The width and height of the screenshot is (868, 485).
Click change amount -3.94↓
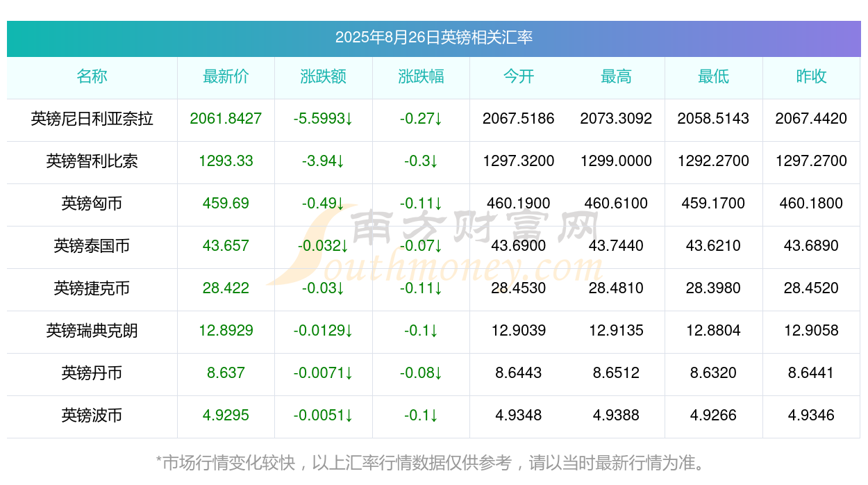coord(324,161)
